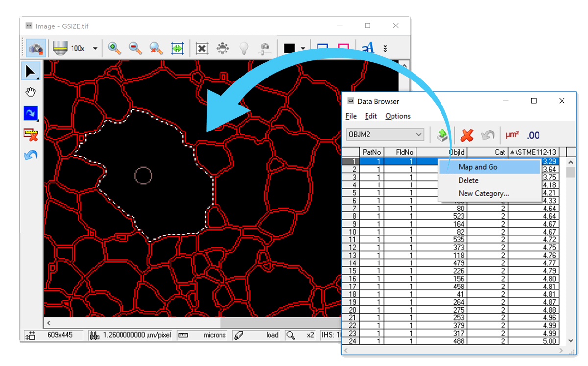Click the Cat column header
The height and width of the screenshot is (366, 588).
click(487, 152)
